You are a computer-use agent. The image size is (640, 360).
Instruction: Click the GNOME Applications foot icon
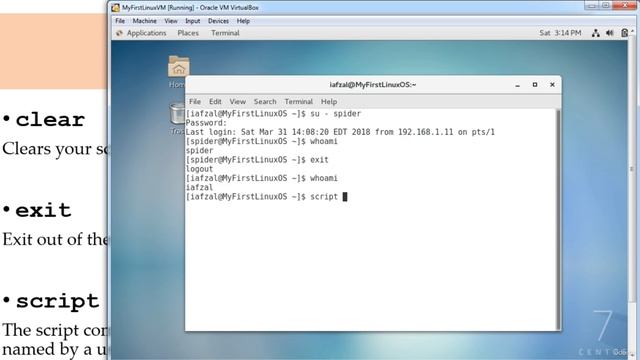(x=119, y=33)
